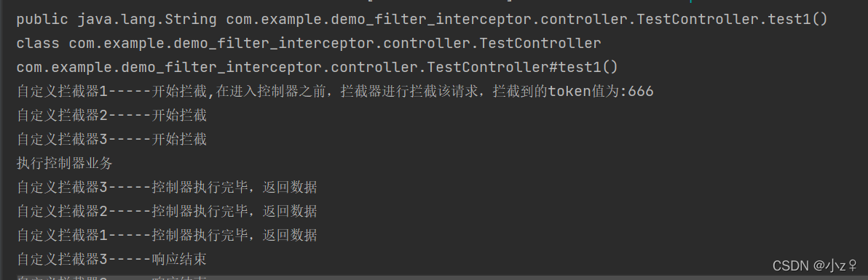Select the '自定义拦截器2-----开始拦截' line
868x280 pixels.
(112, 115)
